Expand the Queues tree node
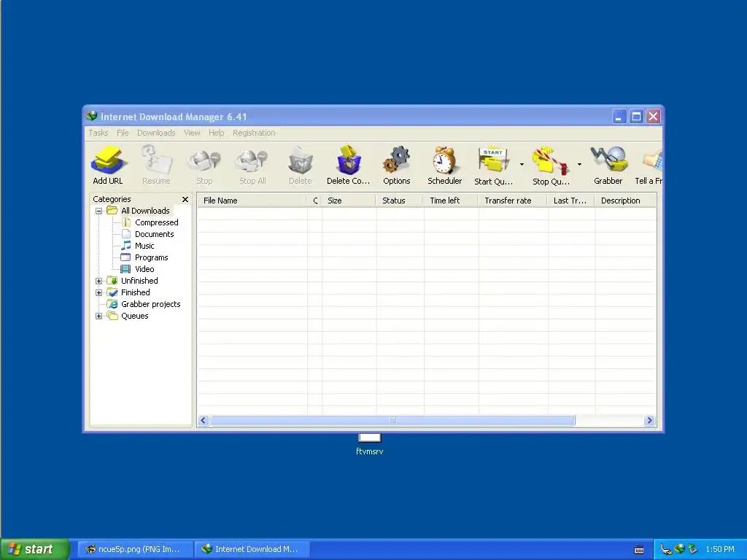Viewport: 747px width, 560px height. click(x=98, y=316)
